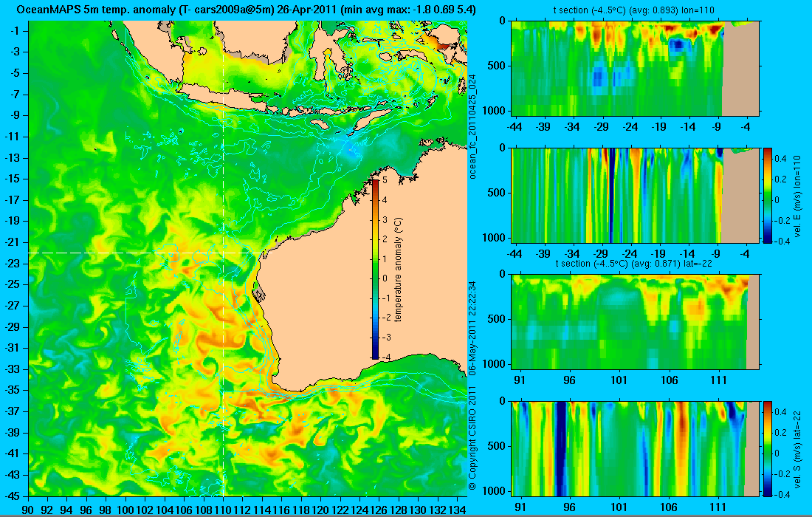Open the t section lon=110 plot
The image size is (812, 517).
coord(636,68)
